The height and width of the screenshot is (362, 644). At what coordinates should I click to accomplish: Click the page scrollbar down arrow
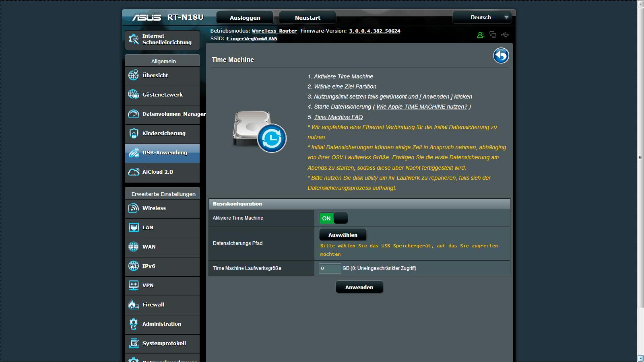[640, 358]
